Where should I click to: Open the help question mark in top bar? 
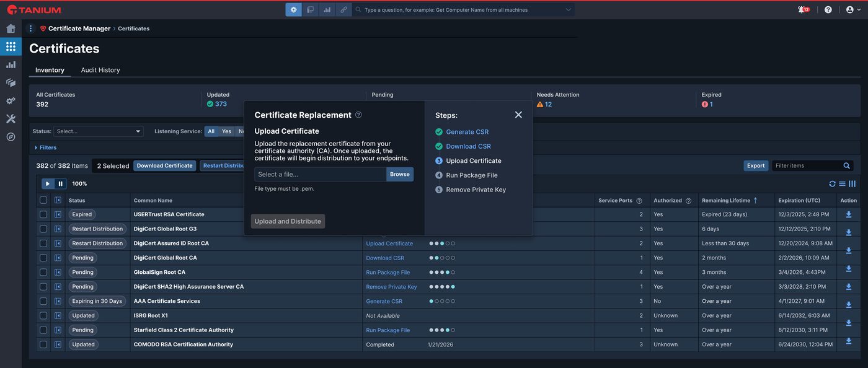click(x=828, y=10)
